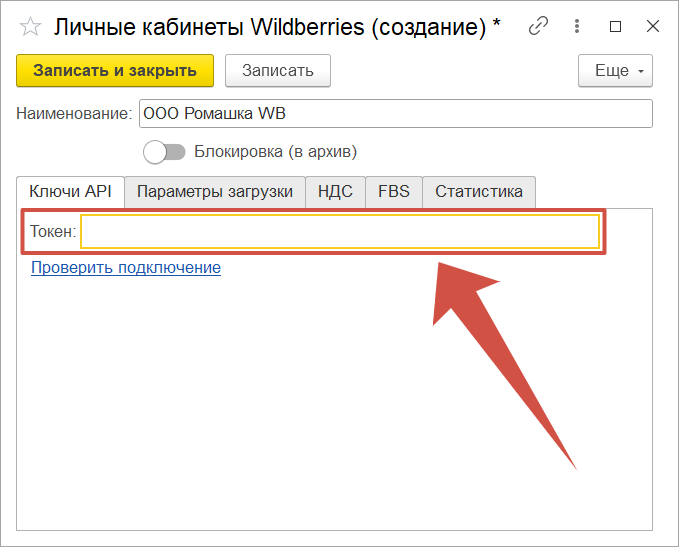Click the Проверить подключение link

126,268
